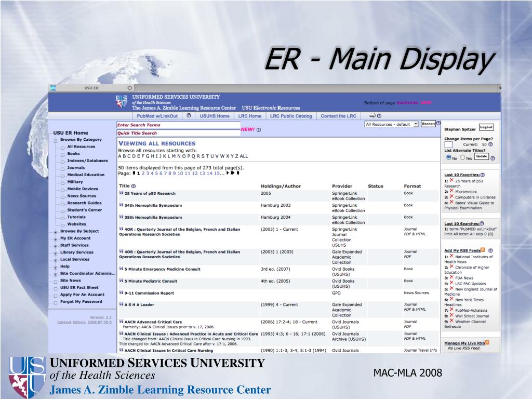
Task: Click the Search button
Action: point(428,124)
